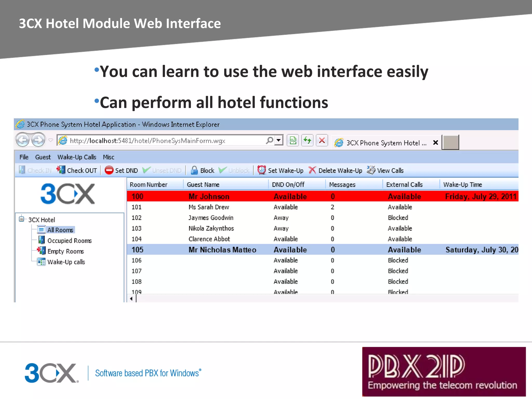Click the green refresh icon

click(x=307, y=141)
